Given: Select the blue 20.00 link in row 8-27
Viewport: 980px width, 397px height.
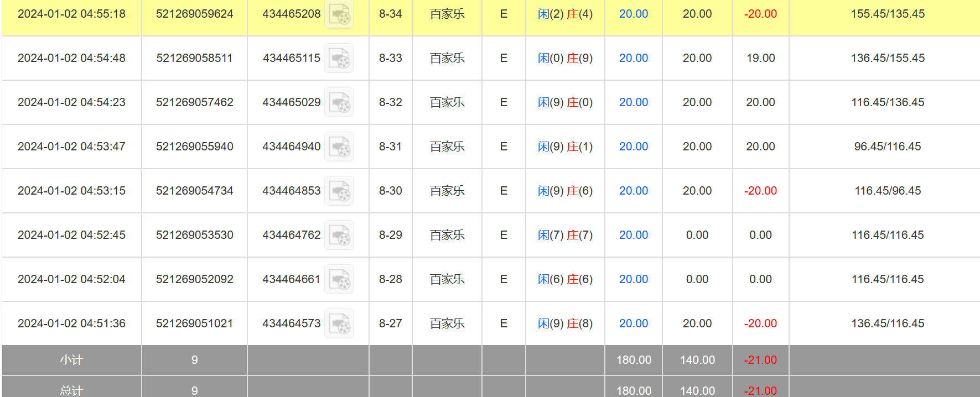Looking at the screenshot, I should [x=633, y=323].
